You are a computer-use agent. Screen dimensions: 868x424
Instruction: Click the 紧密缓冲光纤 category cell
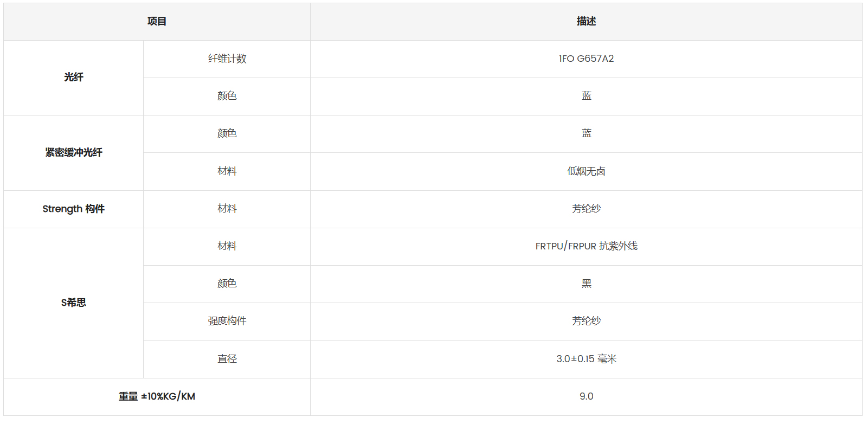click(74, 153)
